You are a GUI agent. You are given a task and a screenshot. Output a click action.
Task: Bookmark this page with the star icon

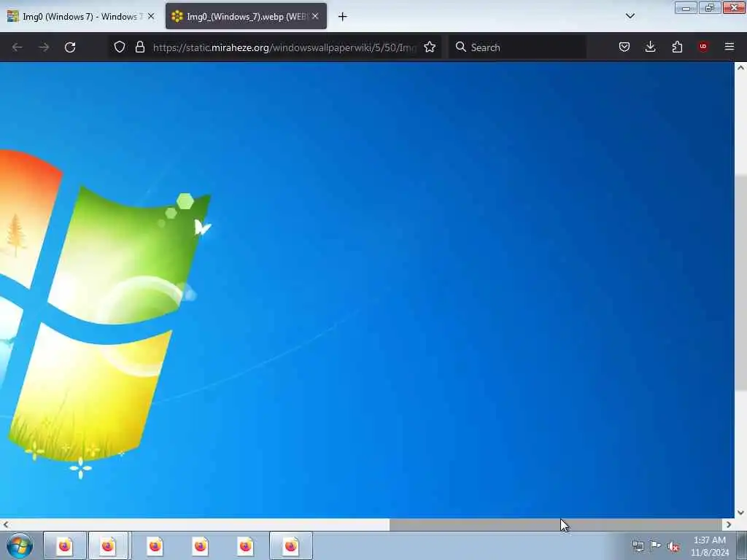coord(430,47)
